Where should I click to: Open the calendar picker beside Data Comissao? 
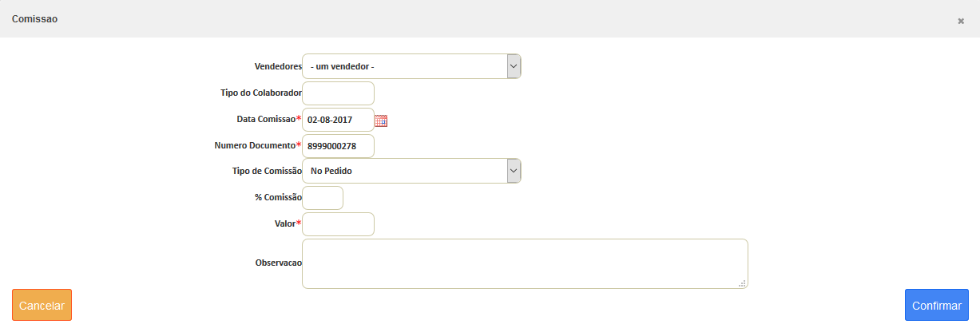click(381, 121)
